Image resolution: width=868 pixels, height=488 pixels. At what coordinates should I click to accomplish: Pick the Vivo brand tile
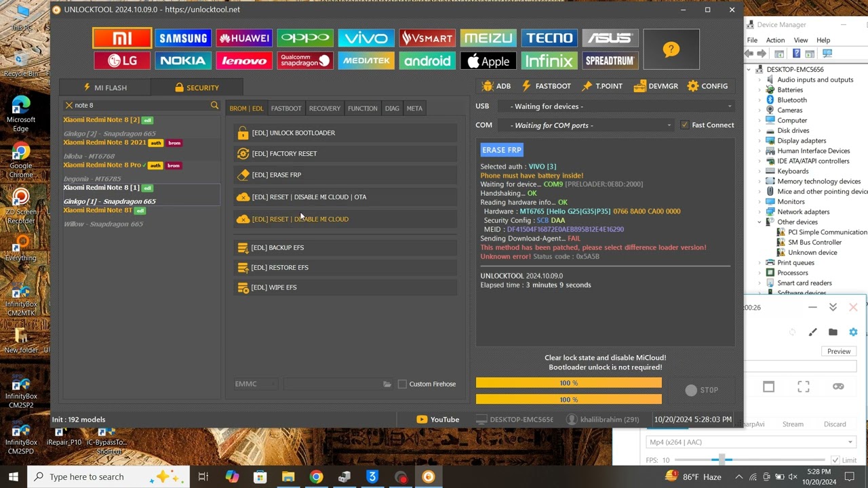[366, 38]
